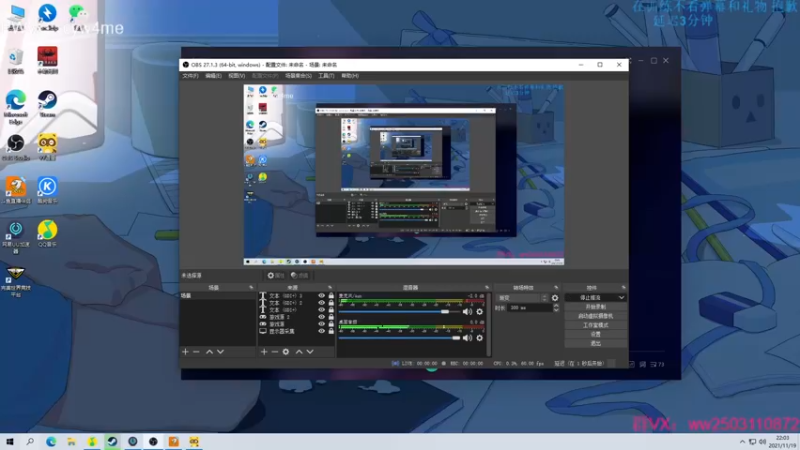Click the 属性 button above Sources
The width and height of the screenshot is (800, 450).
point(276,276)
